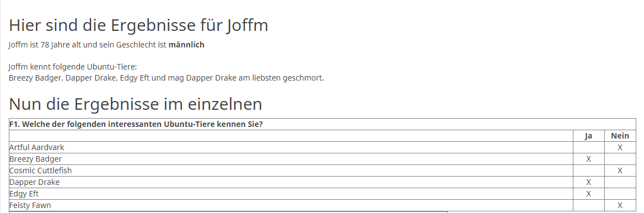Click the 'Breezy Badger' row label

point(36,159)
